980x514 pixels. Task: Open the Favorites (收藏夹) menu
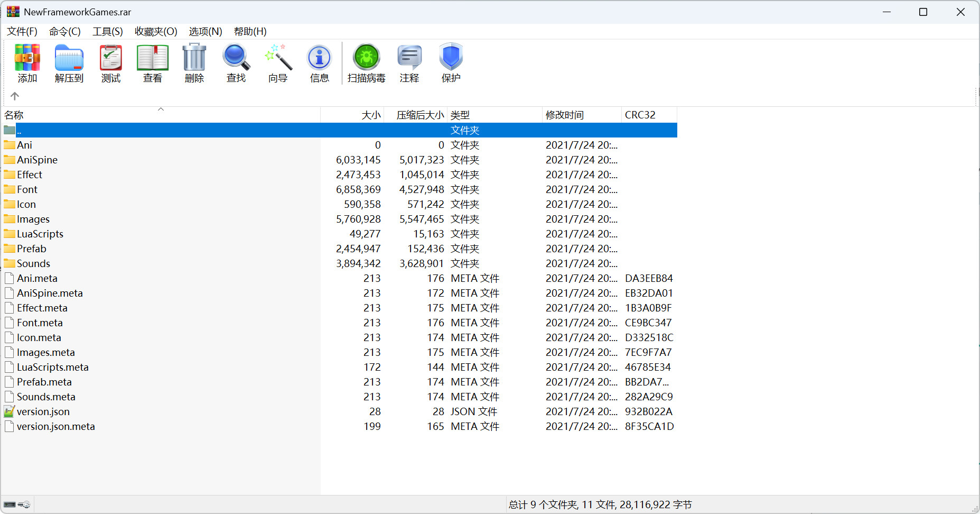coord(156,32)
